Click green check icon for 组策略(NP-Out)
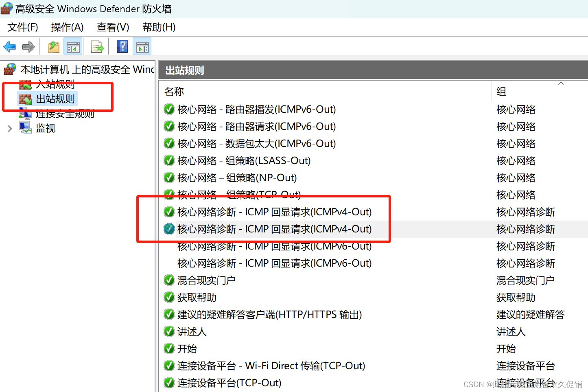This screenshot has width=588, height=392. coord(169,177)
